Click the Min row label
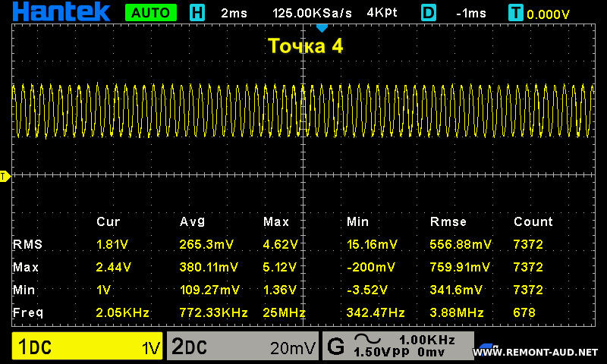This screenshot has height=364, width=607. (x=24, y=290)
